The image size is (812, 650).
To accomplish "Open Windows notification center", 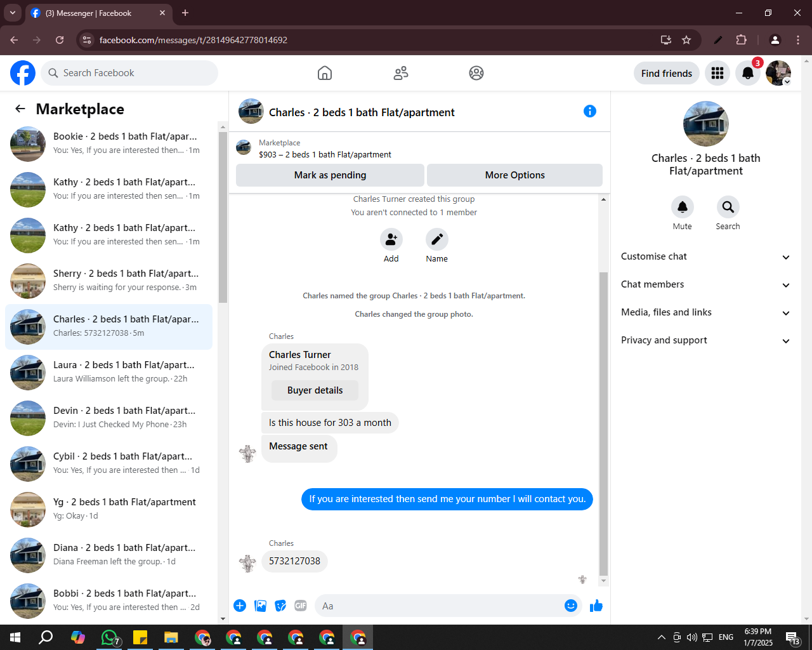I will pyautogui.click(x=793, y=637).
